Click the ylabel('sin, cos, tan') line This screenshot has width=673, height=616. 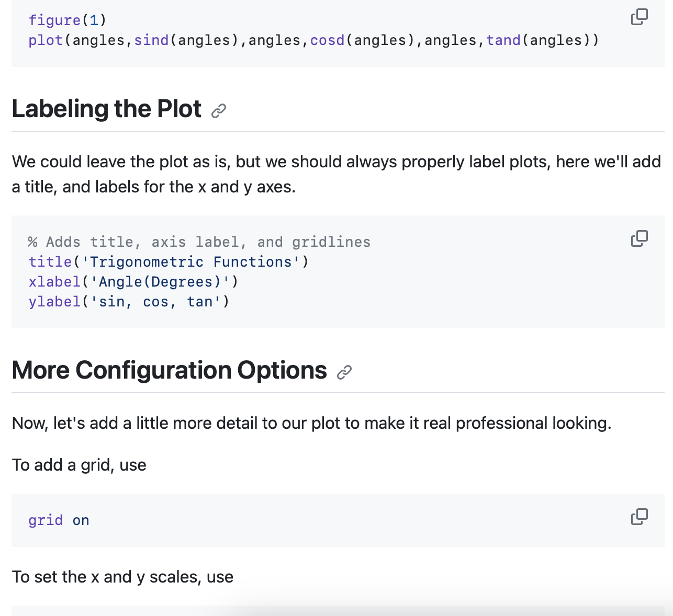coord(129,302)
